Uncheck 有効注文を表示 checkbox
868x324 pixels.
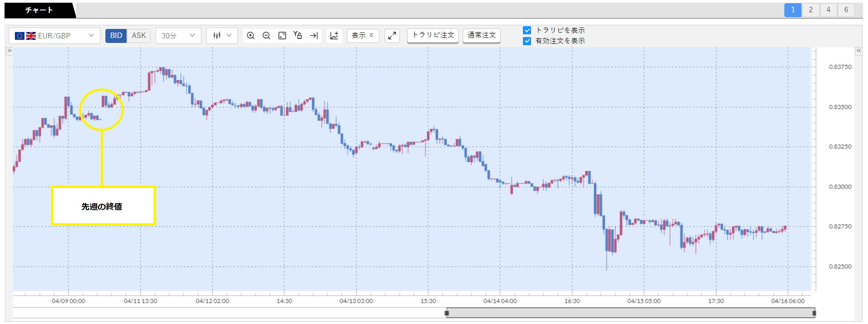click(527, 41)
